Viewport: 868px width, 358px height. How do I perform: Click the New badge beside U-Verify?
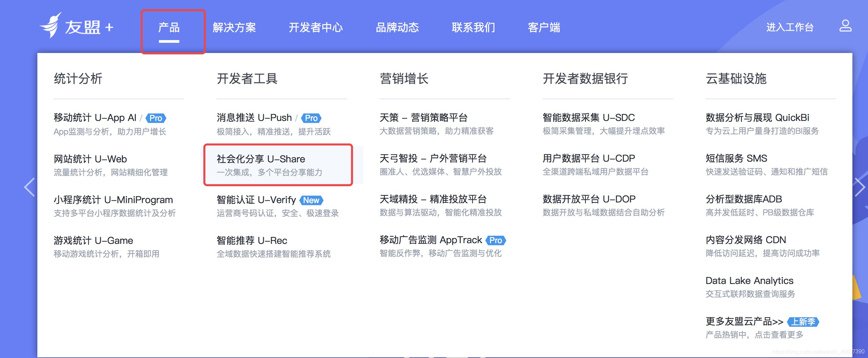311,200
